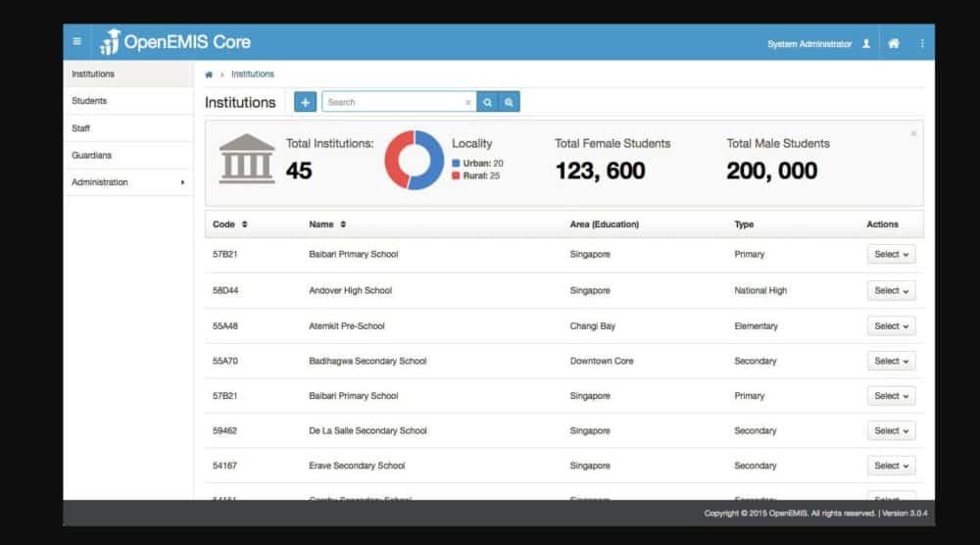Click the breadcrumb home icon

coord(209,74)
